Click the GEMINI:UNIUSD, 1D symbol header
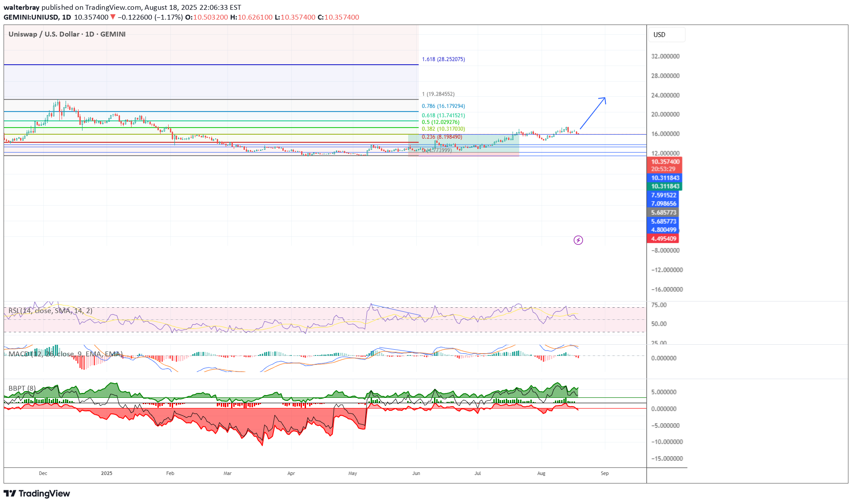The image size is (852, 504). (37, 17)
